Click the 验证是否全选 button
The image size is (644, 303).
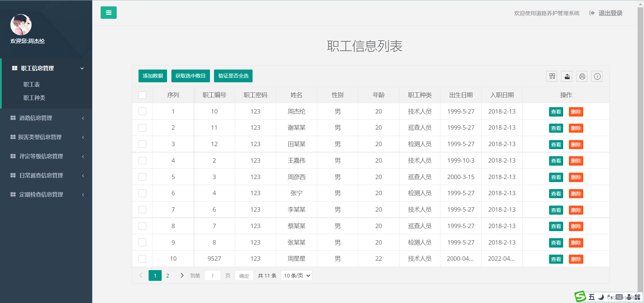point(233,76)
